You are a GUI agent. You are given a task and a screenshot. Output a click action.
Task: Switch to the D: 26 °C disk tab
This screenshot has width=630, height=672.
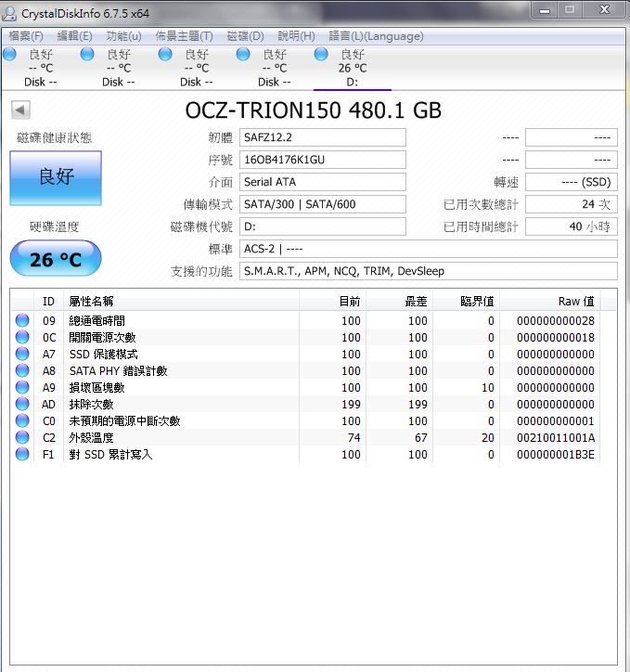(353, 68)
